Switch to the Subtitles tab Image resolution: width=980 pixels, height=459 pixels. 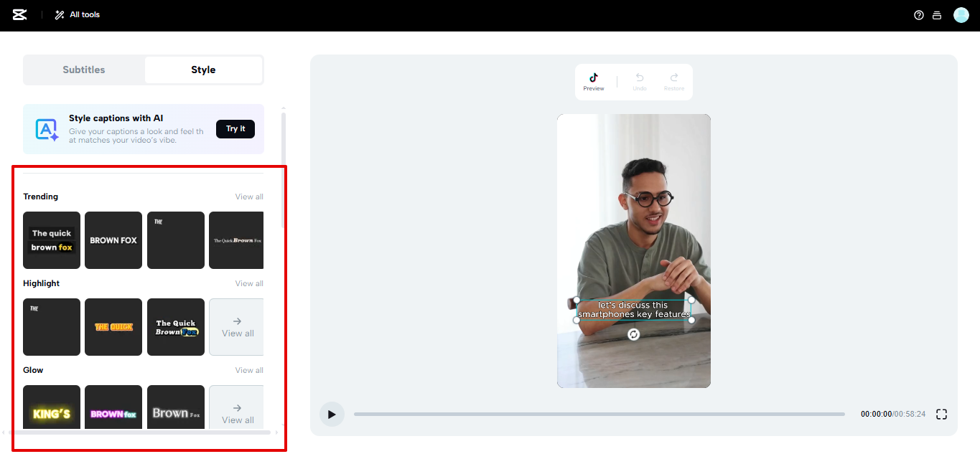click(x=84, y=70)
